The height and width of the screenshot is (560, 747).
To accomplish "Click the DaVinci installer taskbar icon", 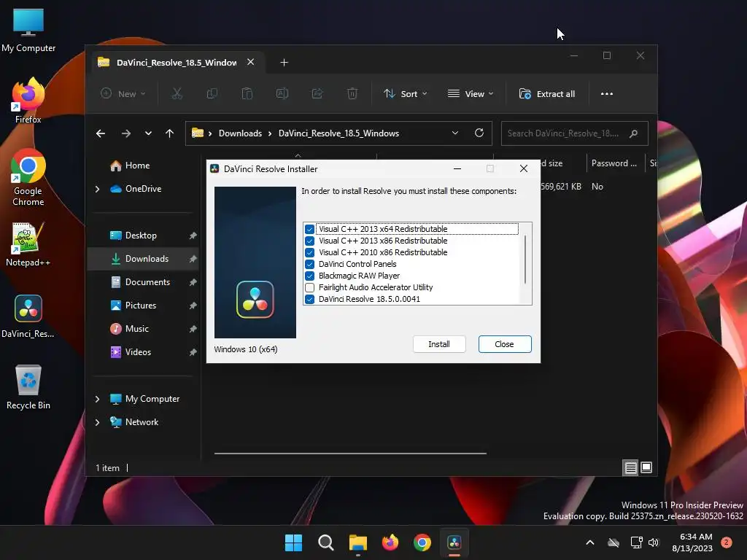I will [454, 542].
